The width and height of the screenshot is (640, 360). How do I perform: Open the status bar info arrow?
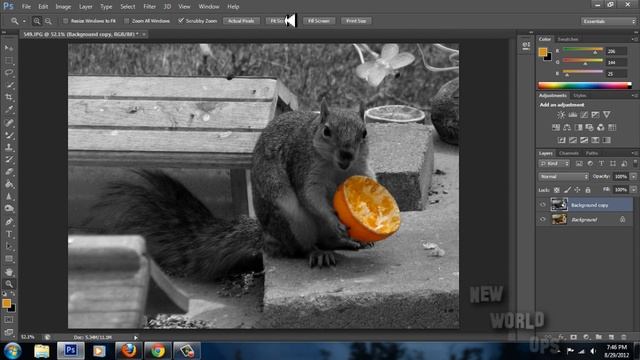[136, 338]
